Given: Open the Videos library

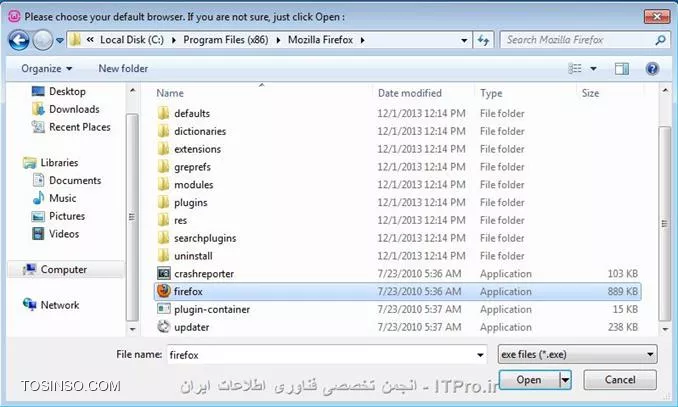Looking at the screenshot, I should tap(56, 234).
